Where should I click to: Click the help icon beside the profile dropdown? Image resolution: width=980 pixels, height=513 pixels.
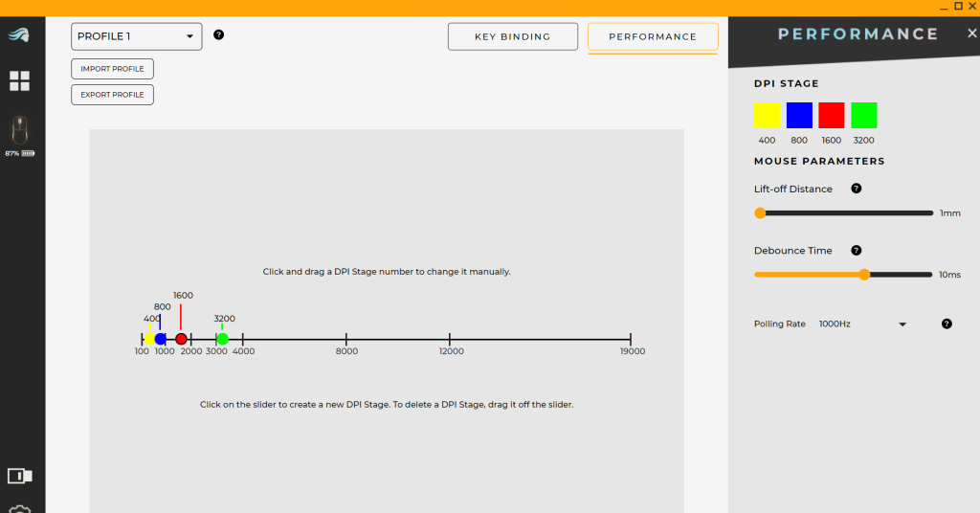pos(218,35)
